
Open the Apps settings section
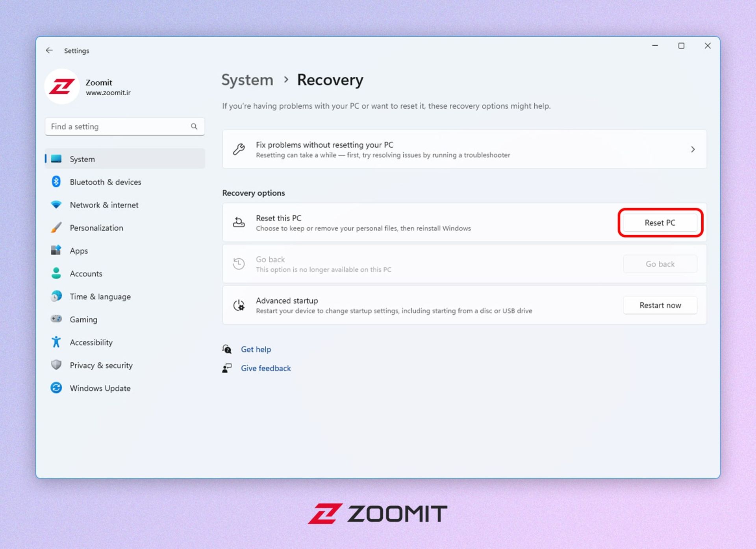click(79, 251)
